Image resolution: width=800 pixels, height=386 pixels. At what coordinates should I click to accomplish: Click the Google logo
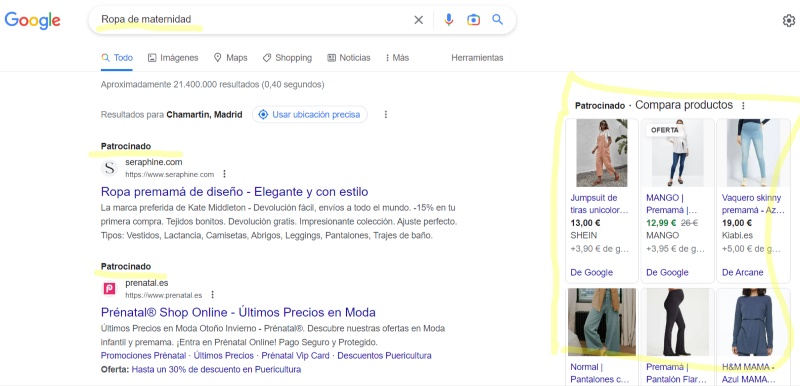point(33,20)
